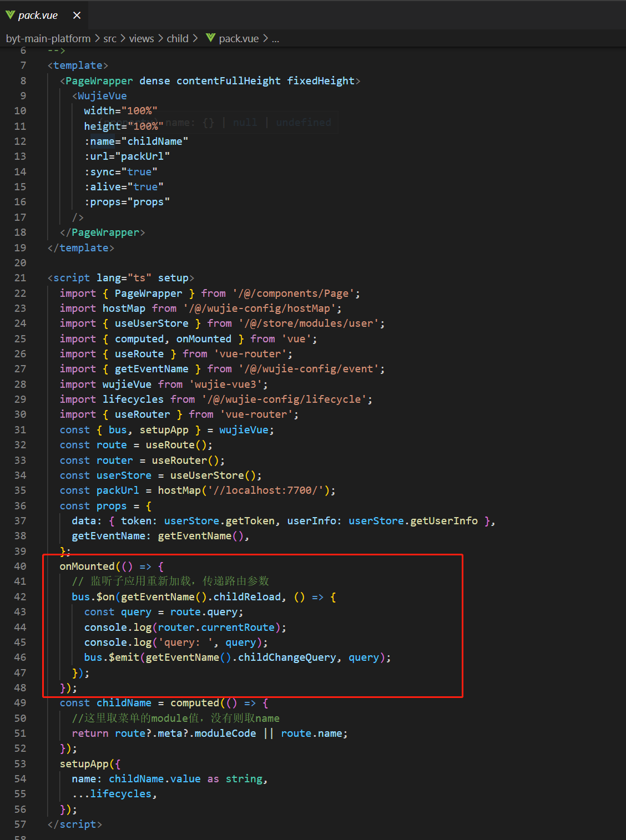Click the Vue icon beside pack.vue in breadcrumbs
The height and width of the screenshot is (840, 626).
coord(210,38)
